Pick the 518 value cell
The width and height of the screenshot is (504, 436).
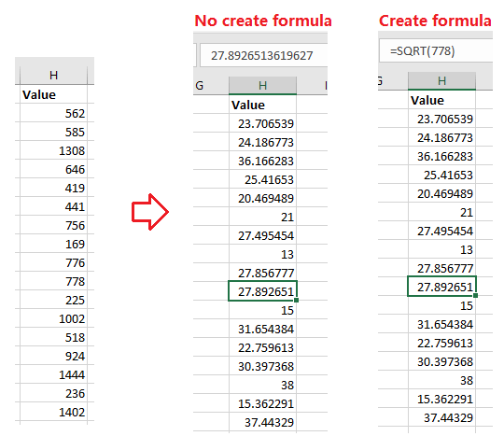(x=54, y=337)
